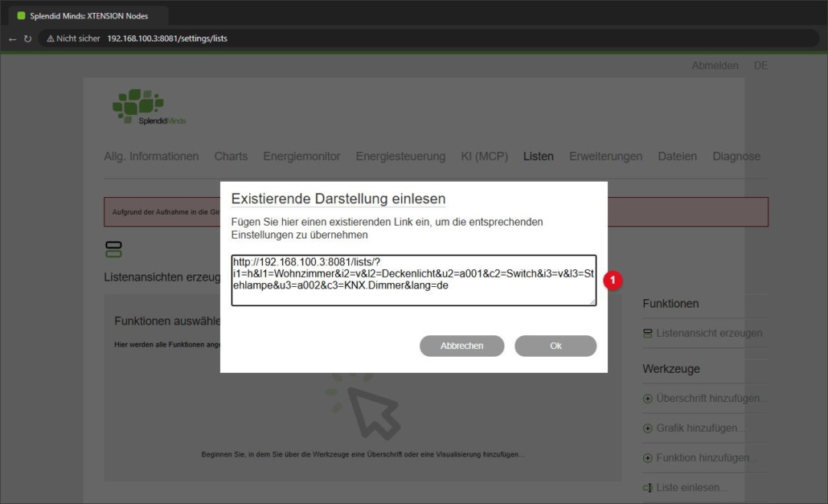Click Überschrift hinzufügen in Werkzeuge
828x504 pixels.
tap(711, 399)
